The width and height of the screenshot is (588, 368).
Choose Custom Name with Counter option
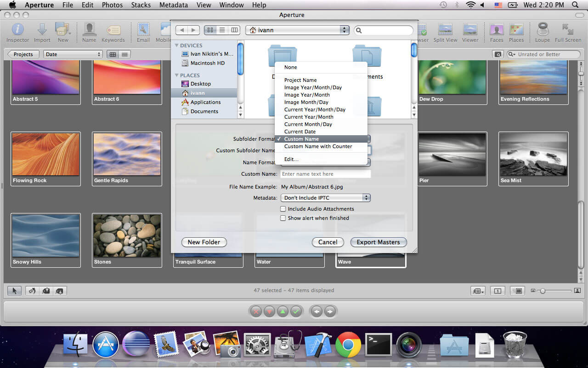pos(321,146)
